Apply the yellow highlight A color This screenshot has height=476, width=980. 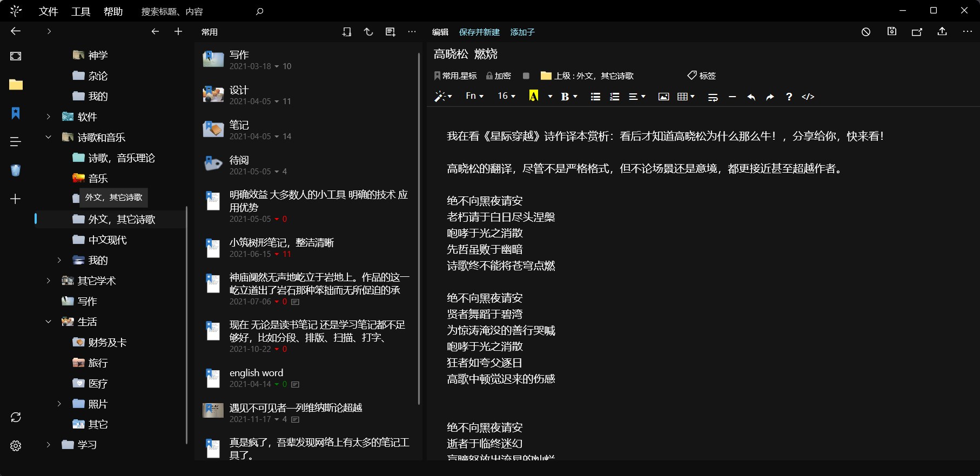534,96
